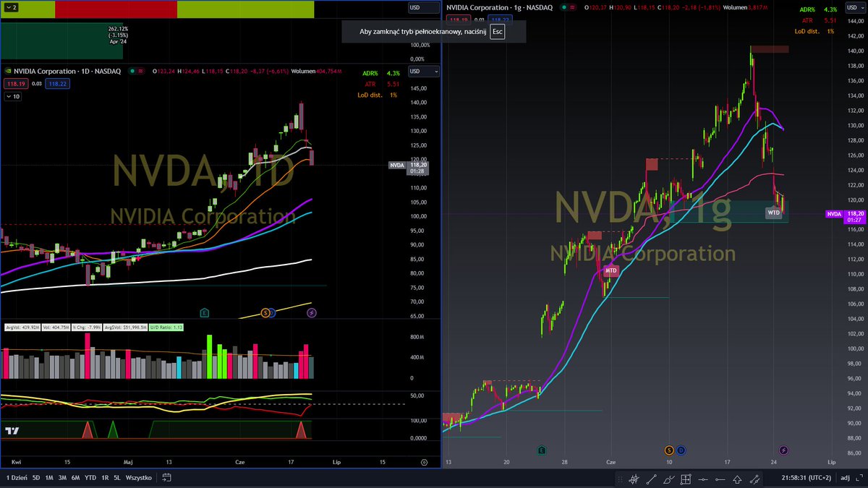
Task: Select the brush drawing tool
Action: (x=668, y=479)
